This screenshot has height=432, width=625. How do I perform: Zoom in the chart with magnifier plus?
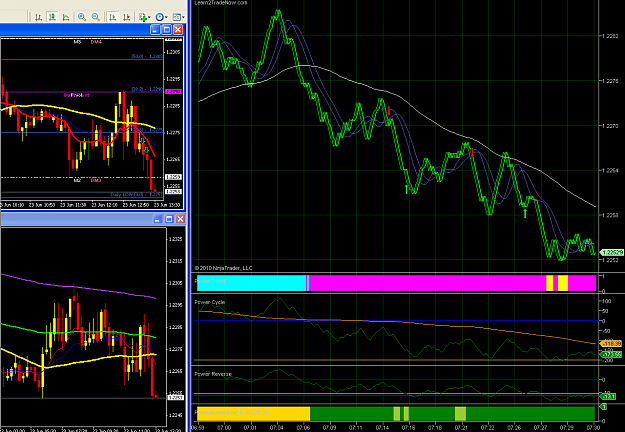tap(82, 17)
